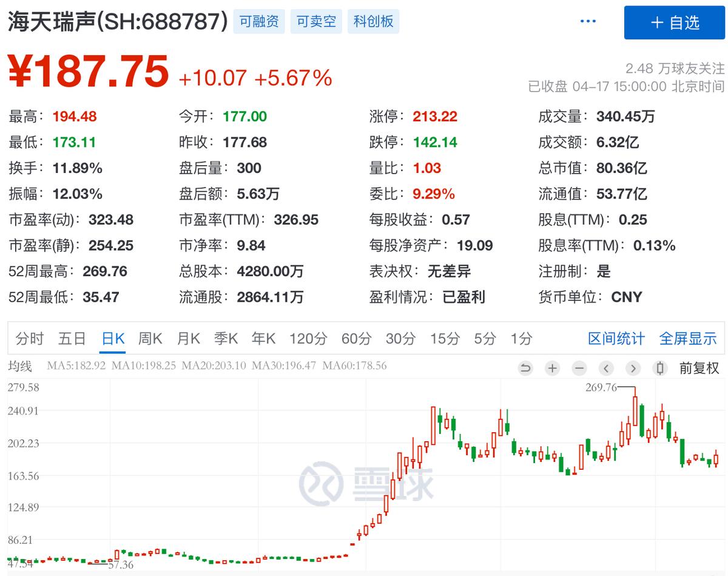
Task: Open 区间统计 range statistics
Action: coord(616,339)
